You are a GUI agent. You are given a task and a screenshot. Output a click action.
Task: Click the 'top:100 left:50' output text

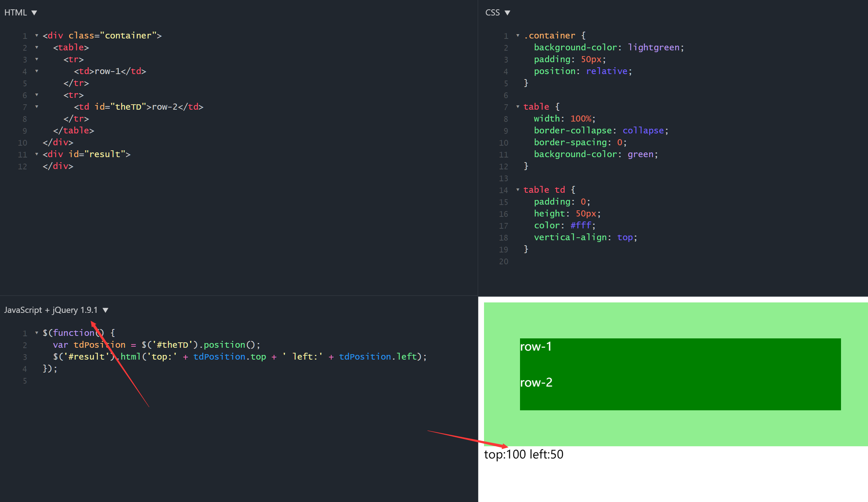524,455
